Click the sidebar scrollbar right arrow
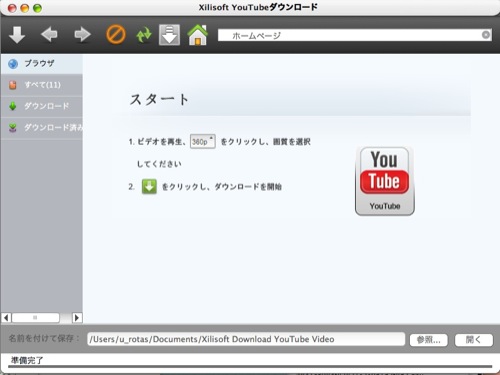 (77, 317)
